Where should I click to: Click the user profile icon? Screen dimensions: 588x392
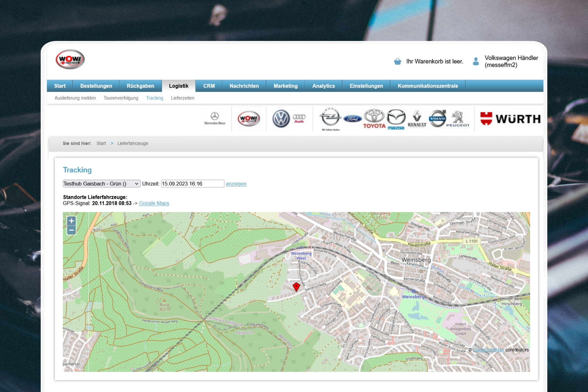point(476,61)
